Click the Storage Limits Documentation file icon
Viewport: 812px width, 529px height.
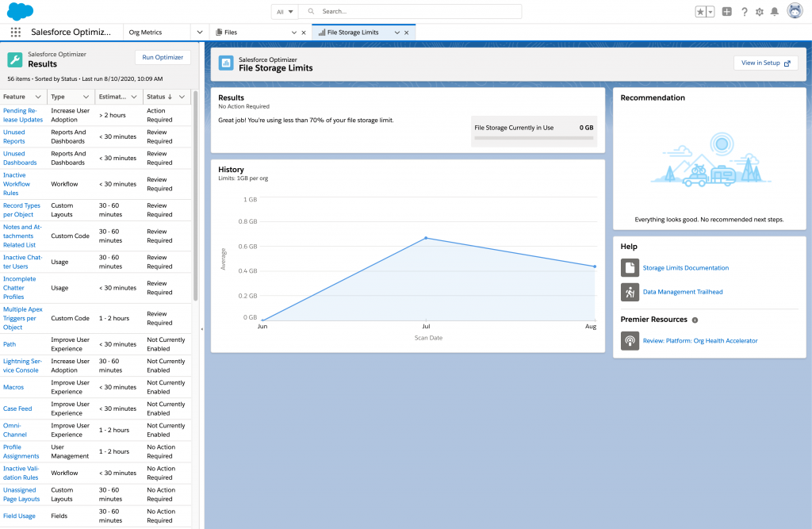(630, 268)
